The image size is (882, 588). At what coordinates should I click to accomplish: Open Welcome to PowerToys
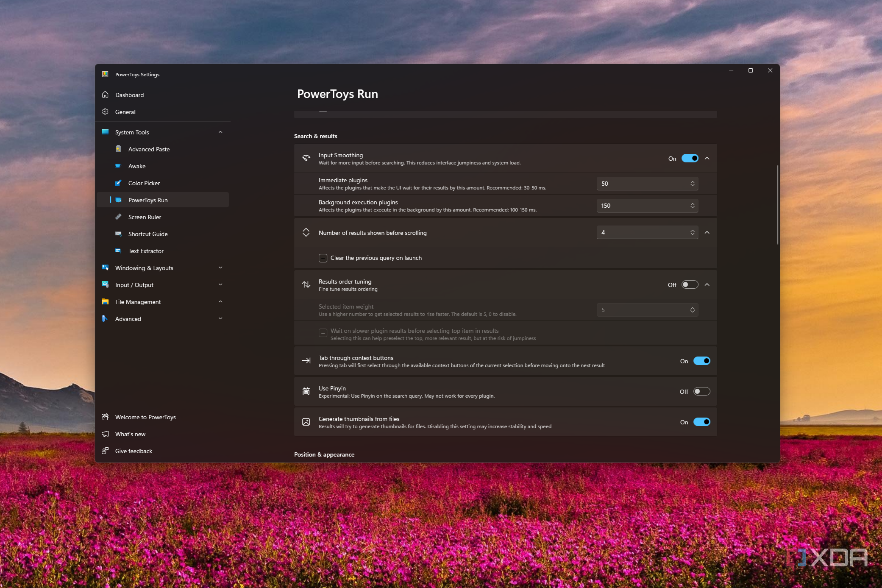[x=163, y=417]
